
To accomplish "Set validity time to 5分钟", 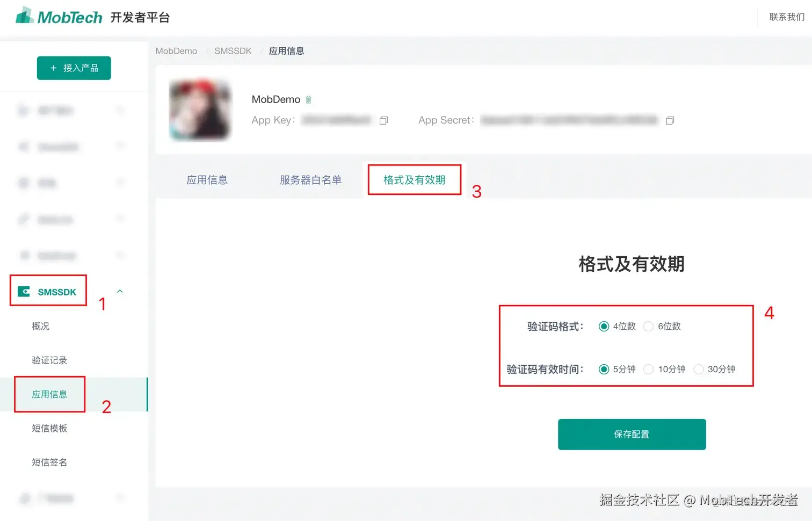I will (x=604, y=370).
